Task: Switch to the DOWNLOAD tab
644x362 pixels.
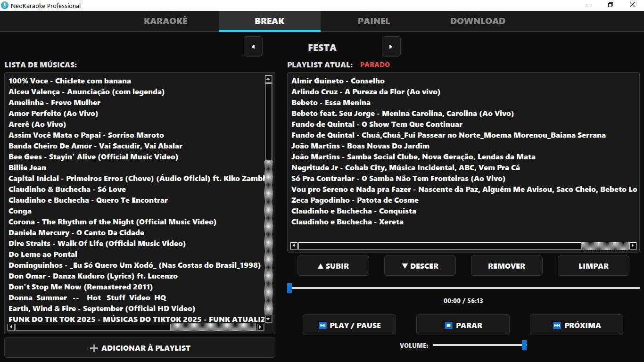Action: tap(478, 21)
